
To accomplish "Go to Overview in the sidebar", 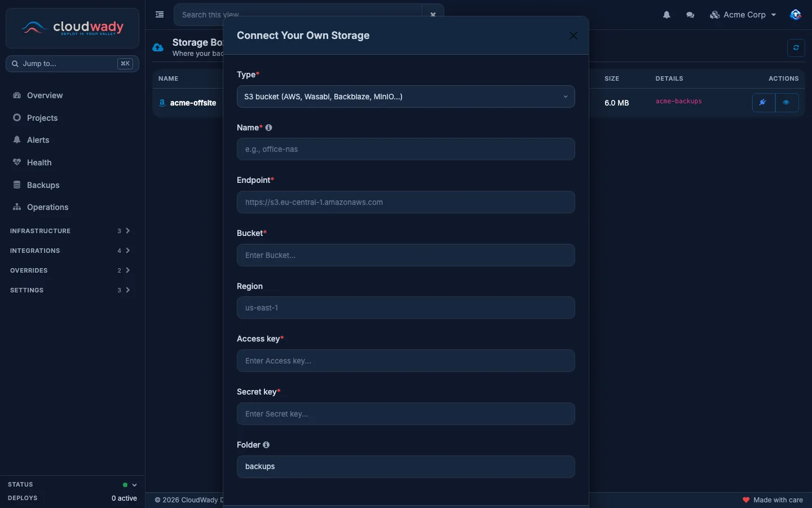I will [72, 95].
